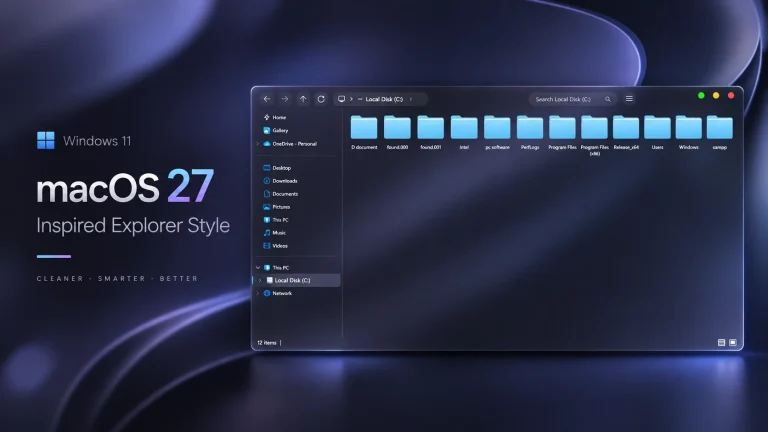Select the xampp folder
This screenshot has width=768, height=432.
pos(720,132)
